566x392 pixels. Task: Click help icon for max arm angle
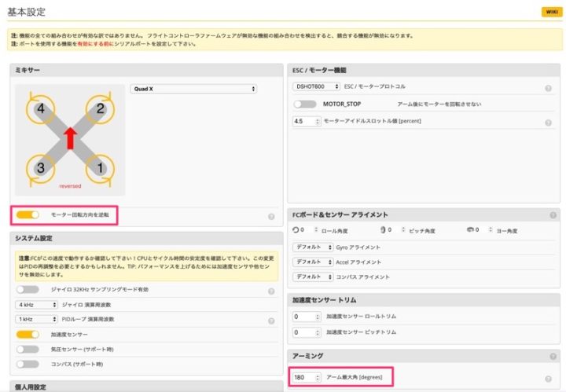(x=549, y=379)
